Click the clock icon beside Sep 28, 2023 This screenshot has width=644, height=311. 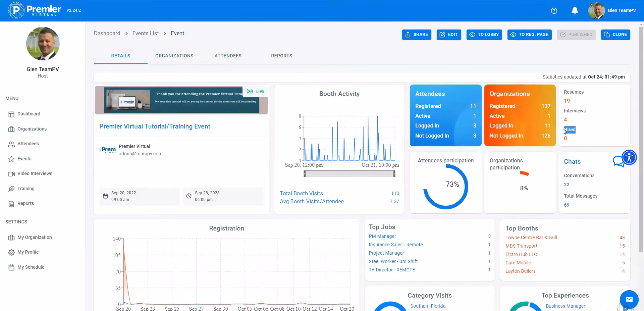coord(189,196)
